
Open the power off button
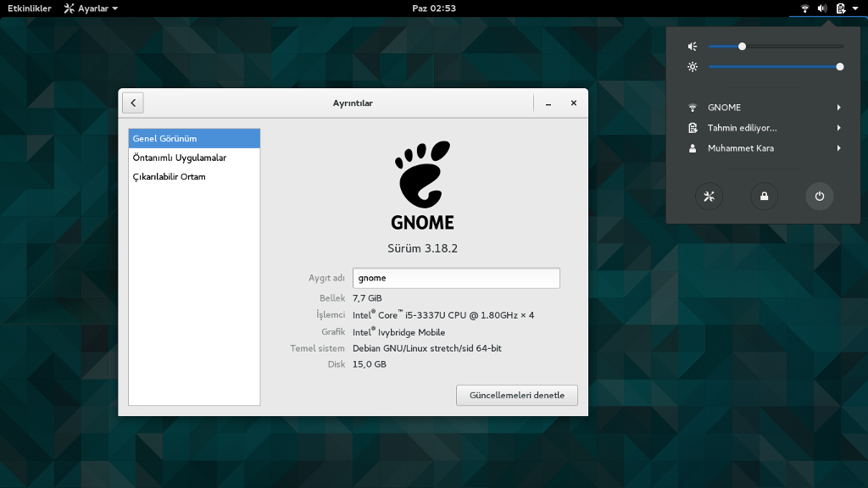pyautogui.click(x=820, y=197)
